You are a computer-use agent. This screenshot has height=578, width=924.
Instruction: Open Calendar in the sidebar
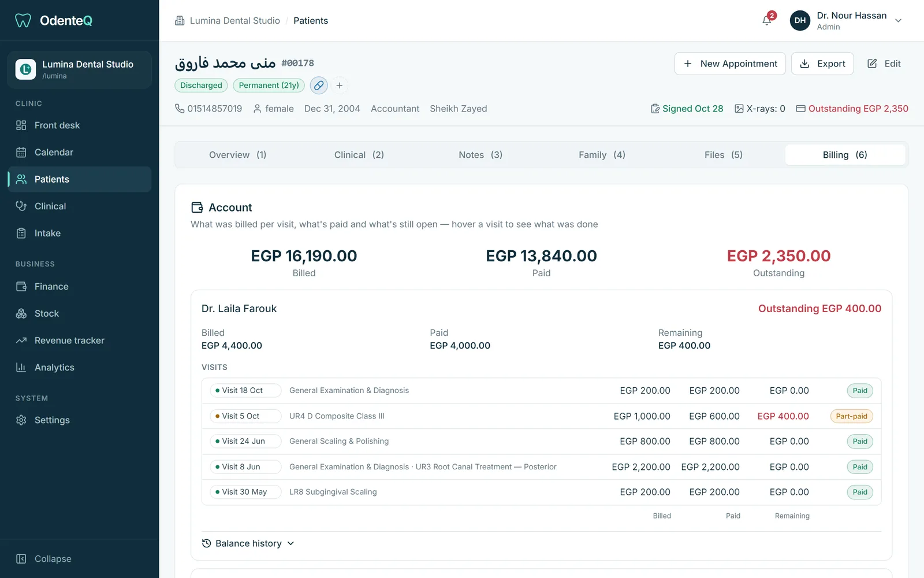80,153
